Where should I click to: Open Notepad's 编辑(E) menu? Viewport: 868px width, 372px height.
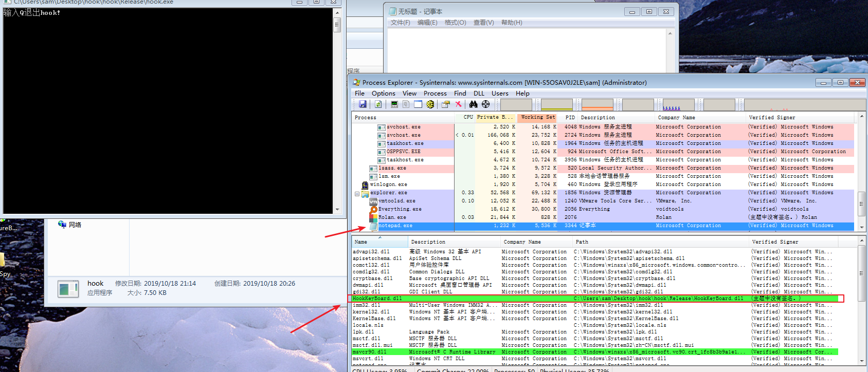(x=427, y=23)
